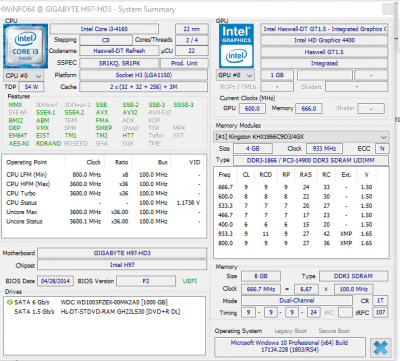Click the Intel Core i3-4160 name field
The image size is (400, 361).
104,29
